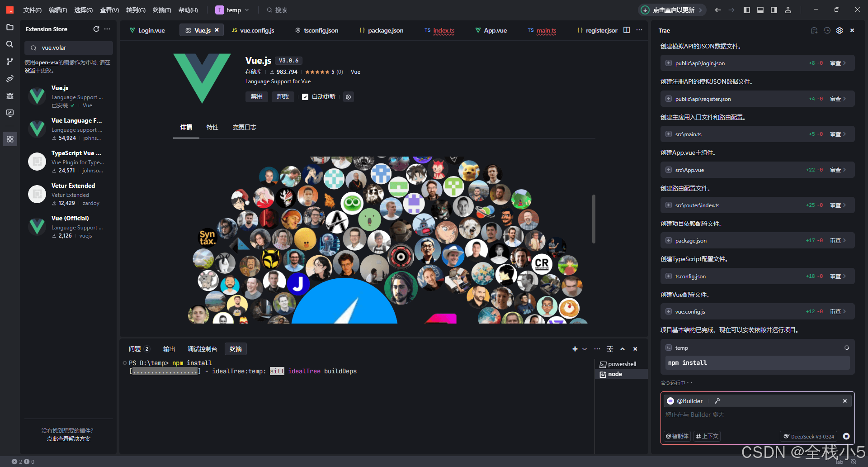Expand public\api\login.json review chevron

[x=844, y=63]
